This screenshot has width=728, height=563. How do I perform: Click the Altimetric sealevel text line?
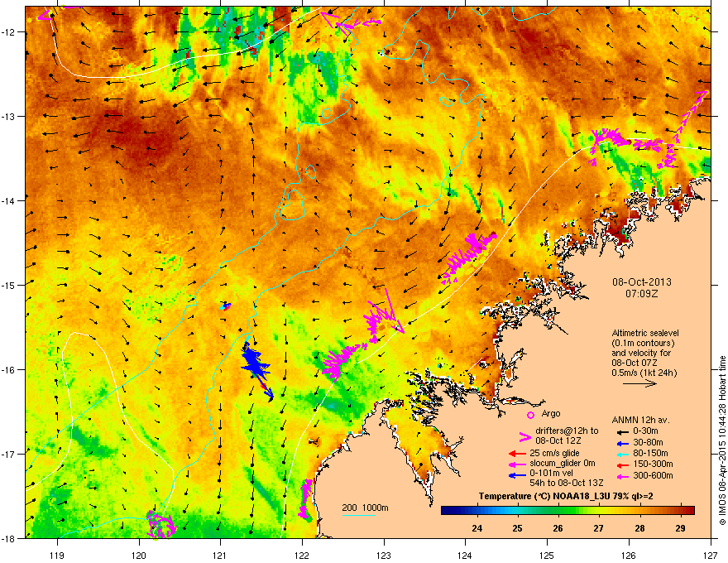[x=645, y=333]
